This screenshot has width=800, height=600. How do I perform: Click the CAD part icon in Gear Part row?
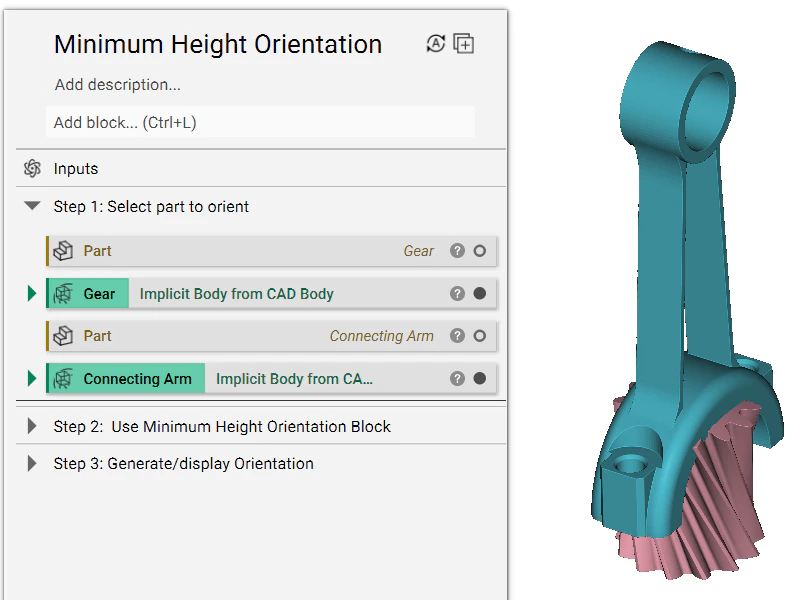pyautogui.click(x=63, y=251)
